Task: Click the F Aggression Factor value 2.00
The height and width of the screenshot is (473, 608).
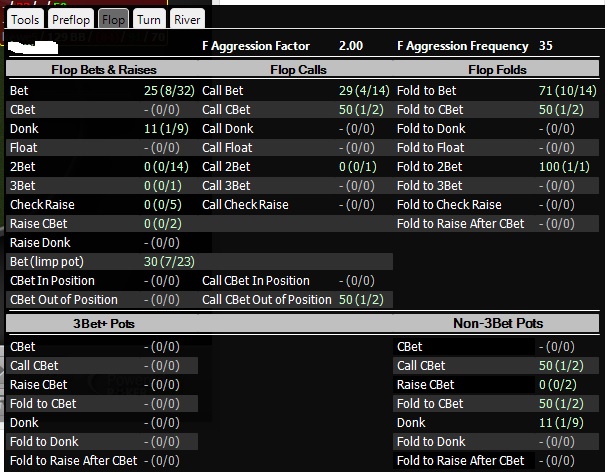Action: (352, 46)
